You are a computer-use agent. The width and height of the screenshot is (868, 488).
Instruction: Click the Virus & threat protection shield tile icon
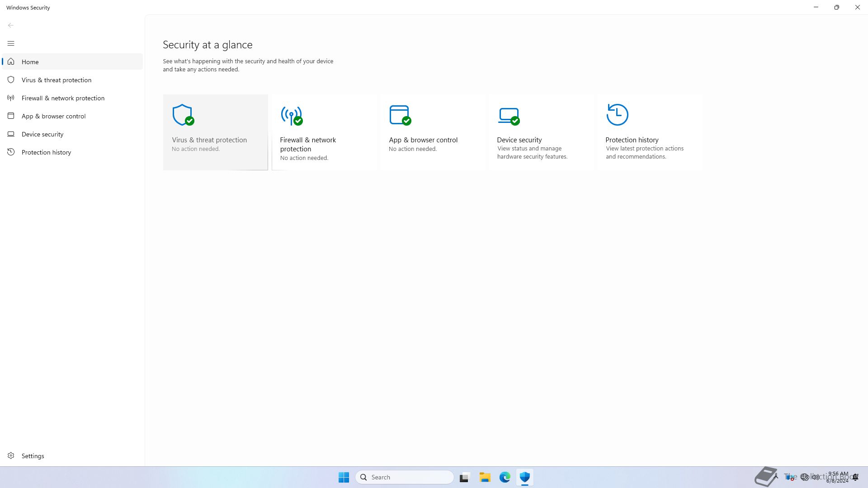point(183,115)
